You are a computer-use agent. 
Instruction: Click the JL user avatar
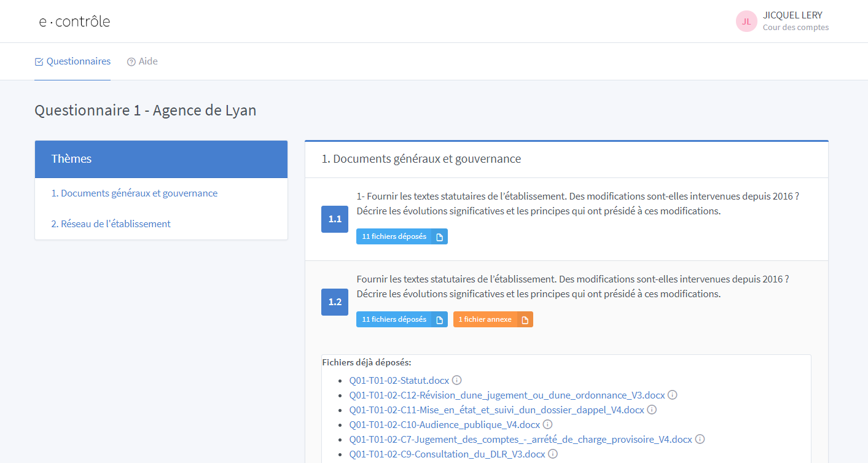tap(746, 21)
